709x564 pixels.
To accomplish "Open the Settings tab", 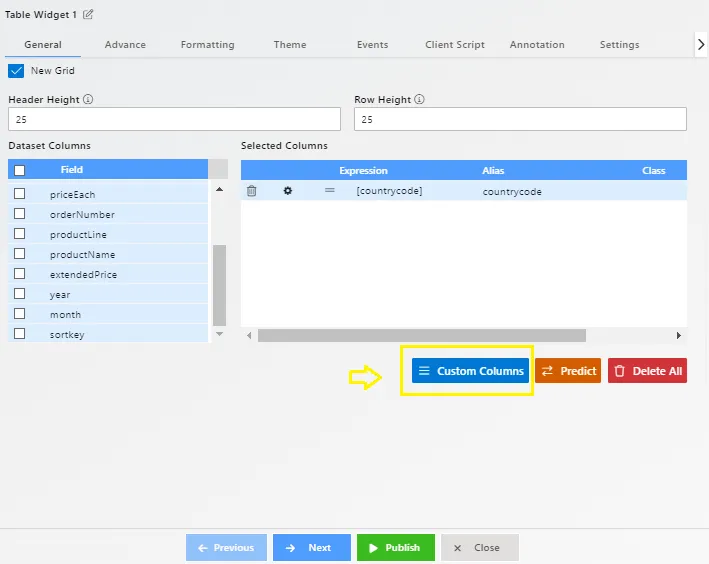I will point(619,44).
